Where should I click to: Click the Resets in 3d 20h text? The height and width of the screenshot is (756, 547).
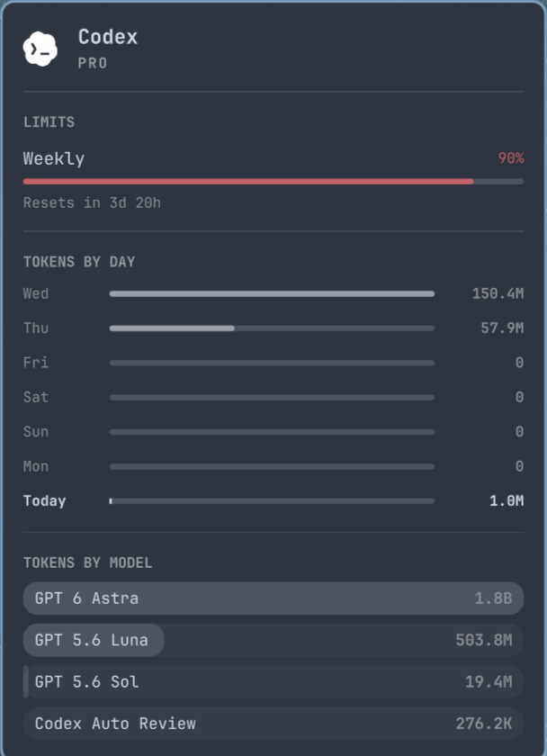click(x=92, y=202)
